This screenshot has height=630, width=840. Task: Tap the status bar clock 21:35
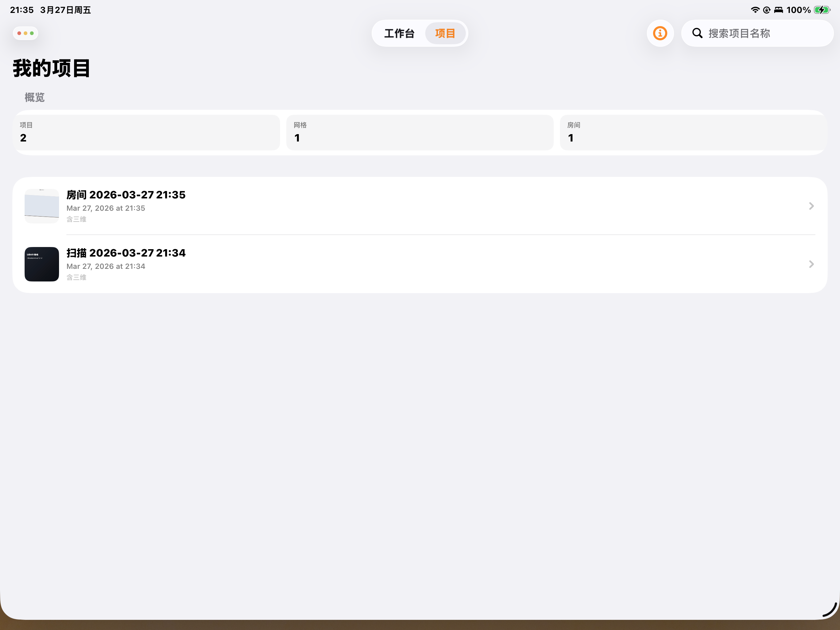coord(22,10)
